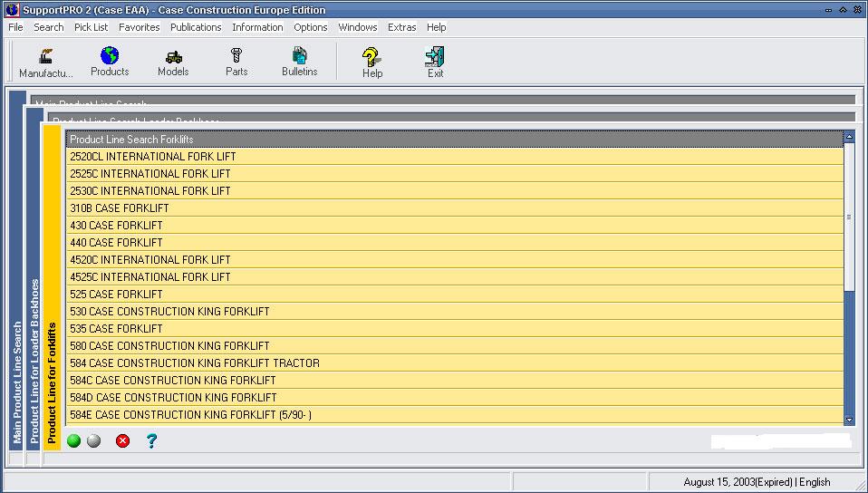Viewport: 868px width, 493px height.
Task: Select 2525C INTERNATIONAL FORK LIFT row
Action: point(455,173)
